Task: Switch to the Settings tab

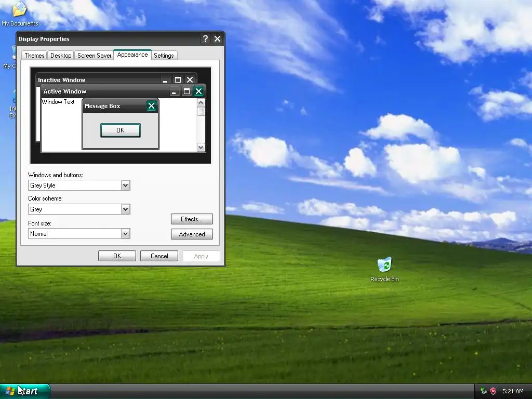Action: point(164,55)
